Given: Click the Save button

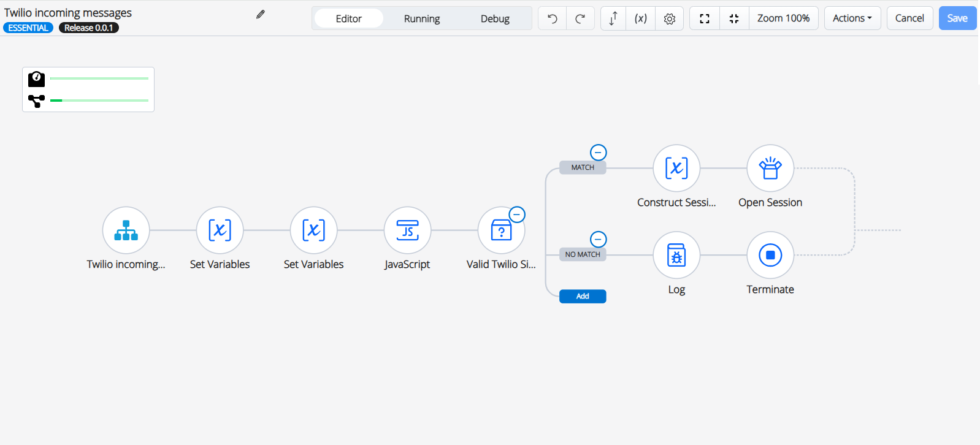Looking at the screenshot, I should coord(957,18).
